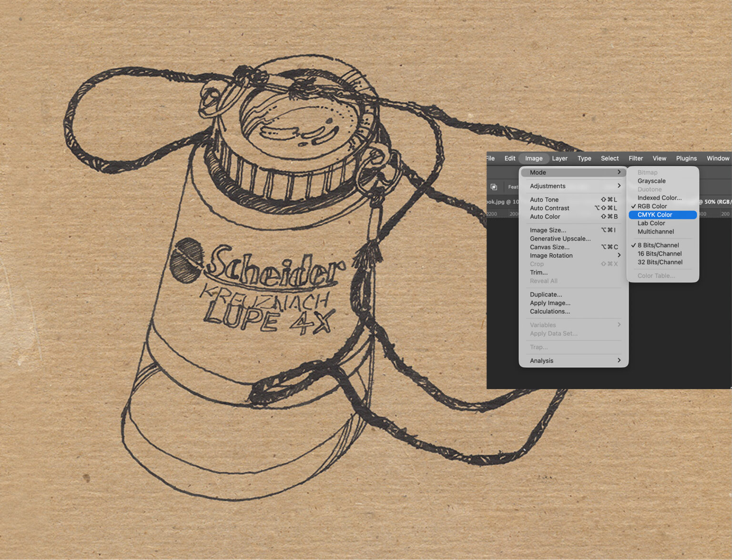Open the Mode submenu entry
The width and height of the screenshot is (732, 560).
pos(573,172)
